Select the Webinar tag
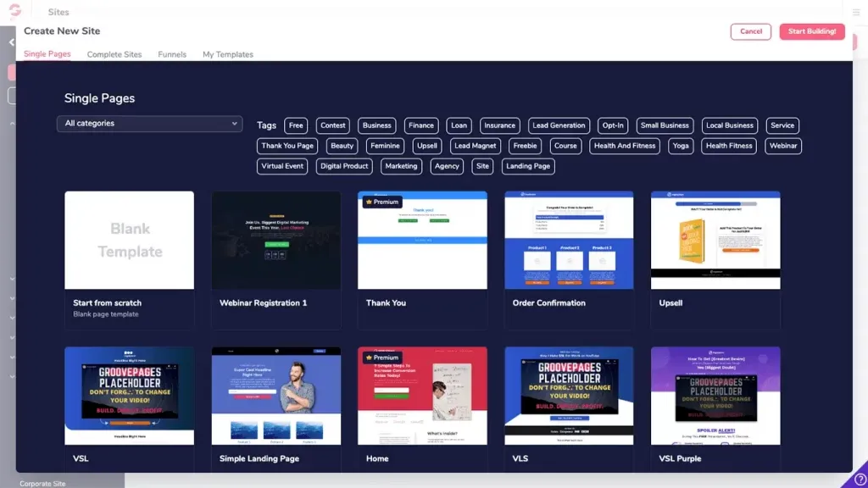The height and width of the screenshot is (488, 868). pyautogui.click(x=782, y=146)
